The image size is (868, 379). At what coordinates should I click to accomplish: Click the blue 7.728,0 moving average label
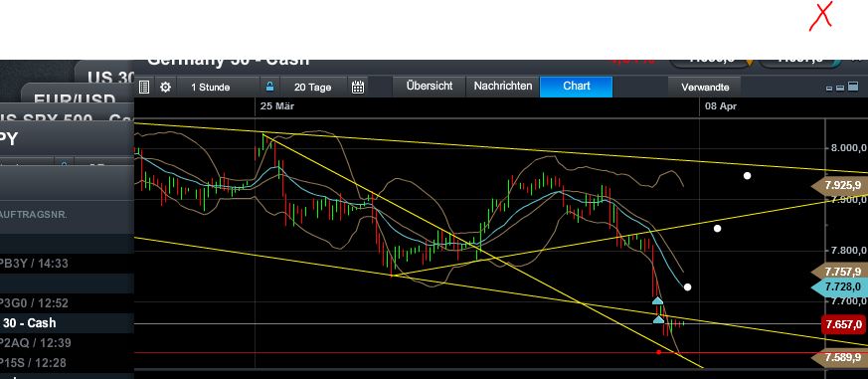click(x=839, y=286)
